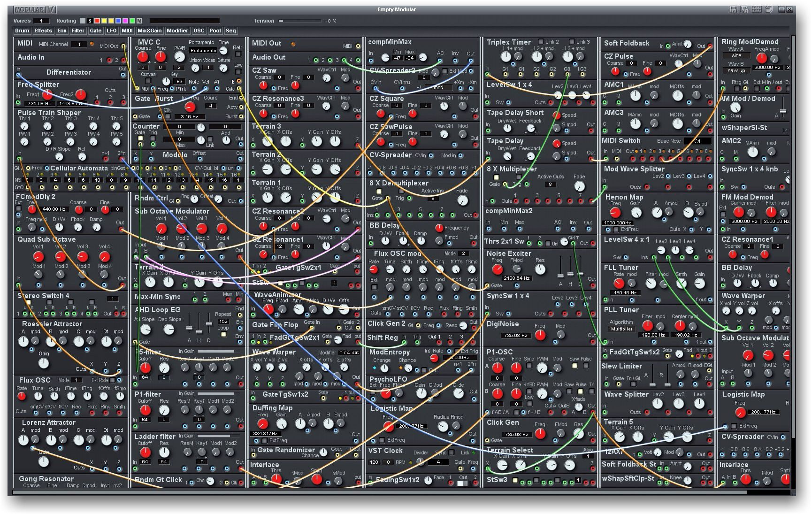Click the Pool category button

point(215,31)
